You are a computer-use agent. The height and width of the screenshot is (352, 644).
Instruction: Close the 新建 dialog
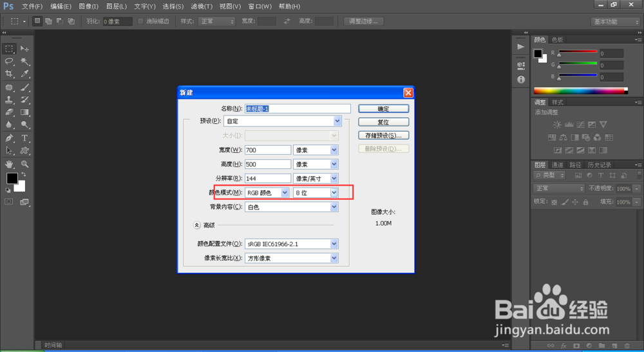(x=408, y=93)
